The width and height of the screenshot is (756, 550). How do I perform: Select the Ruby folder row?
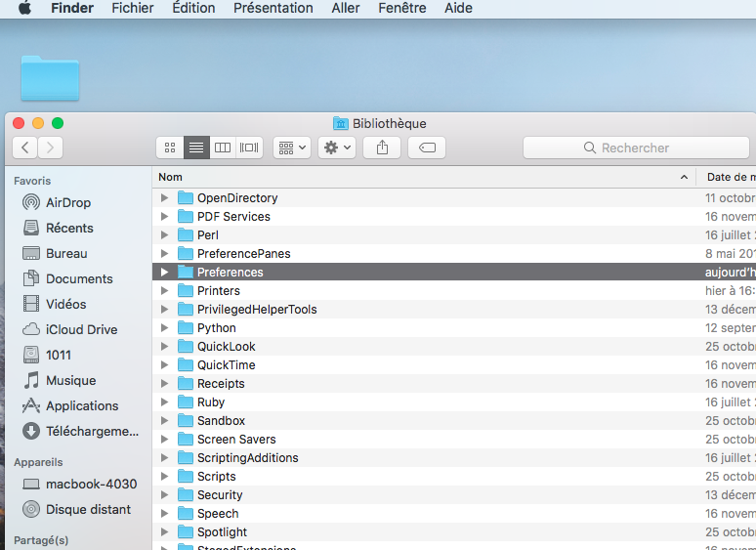click(454, 402)
